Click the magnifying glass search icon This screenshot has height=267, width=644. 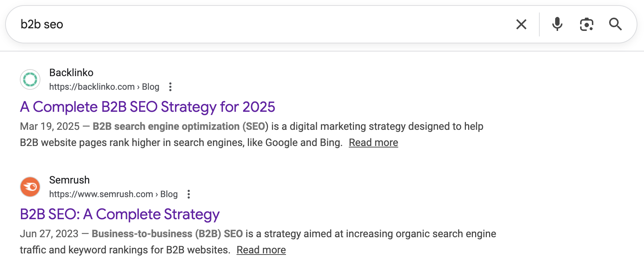[x=615, y=25]
